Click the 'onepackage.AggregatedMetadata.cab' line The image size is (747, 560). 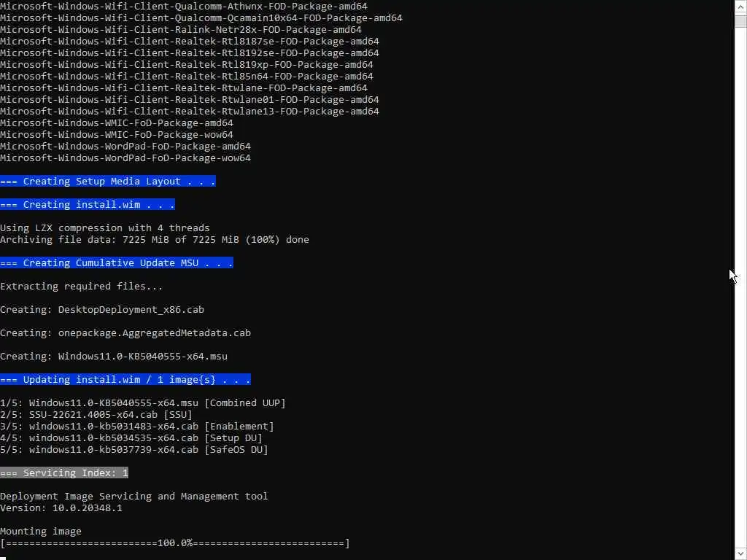(125, 332)
